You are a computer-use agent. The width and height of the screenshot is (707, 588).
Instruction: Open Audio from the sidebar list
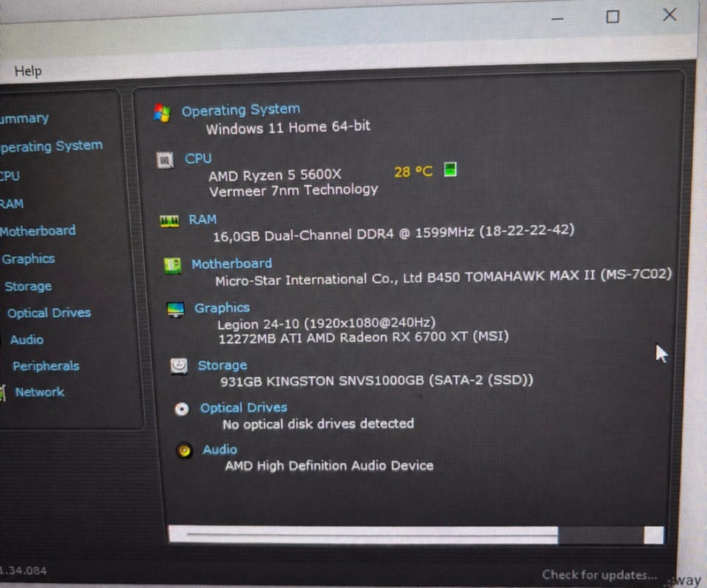coord(27,339)
